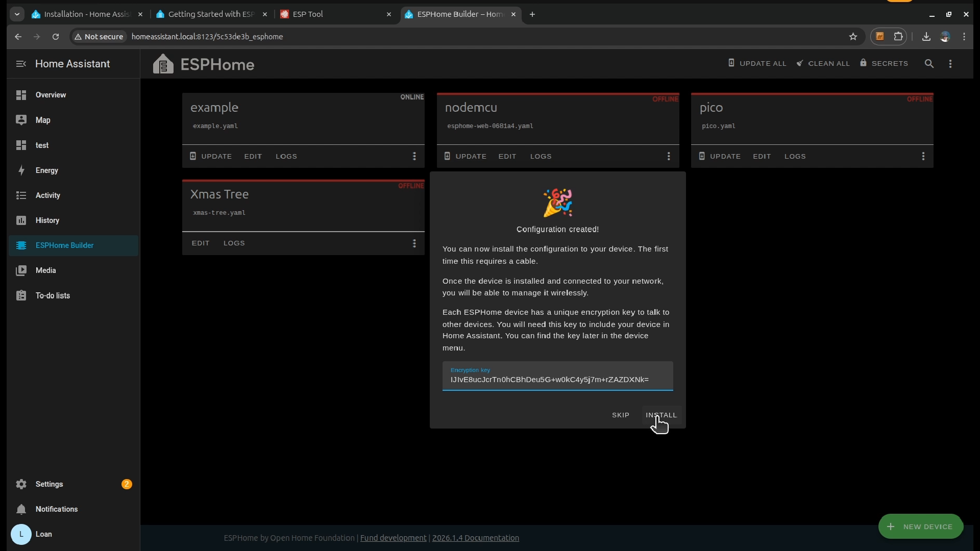Bookmark this page star icon
Viewport: 980px width, 551px height.
(853, 37)
